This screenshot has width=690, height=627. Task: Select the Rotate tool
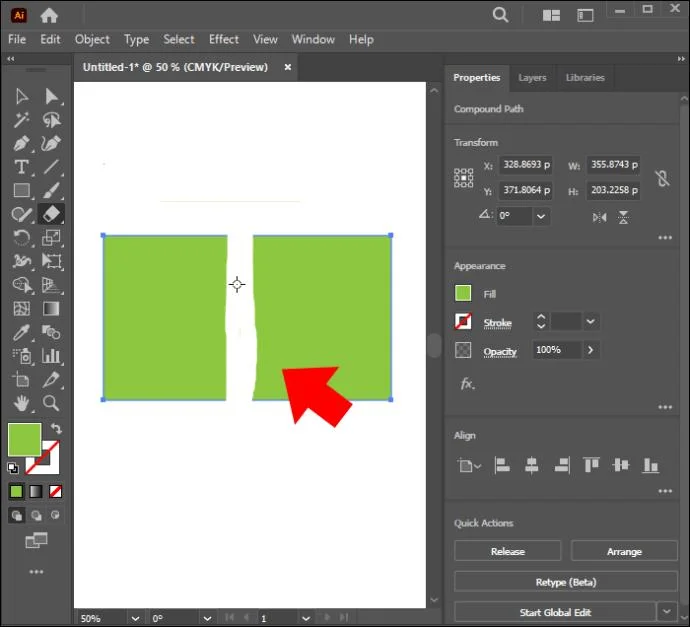pos(21,238)
